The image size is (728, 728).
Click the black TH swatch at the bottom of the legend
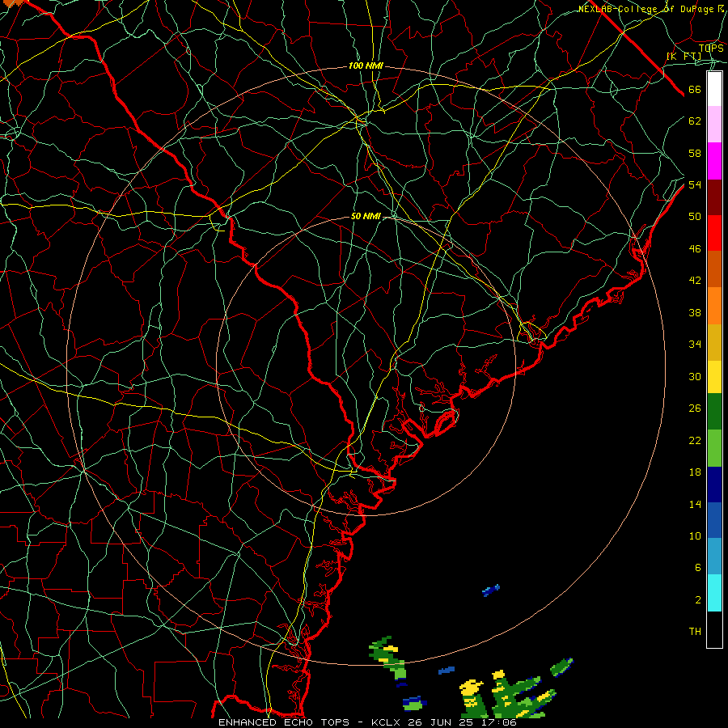(x=714, y=629)
